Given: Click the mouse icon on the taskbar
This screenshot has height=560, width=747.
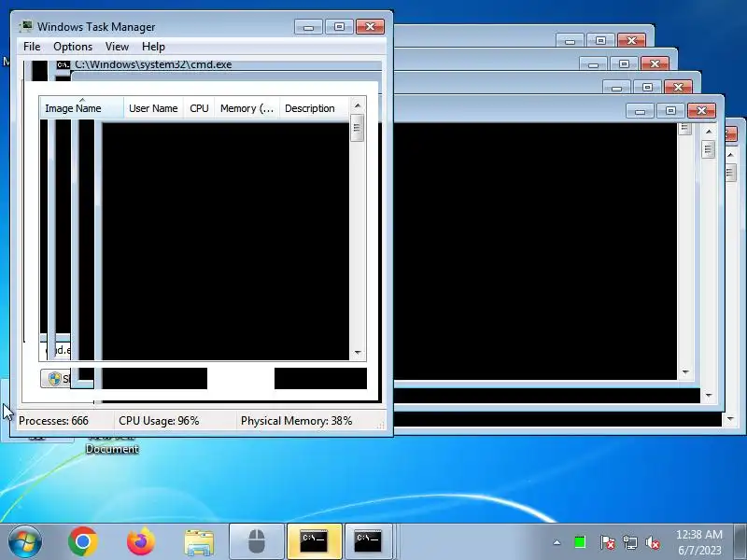Looking at the screenshot, I should 256,541.
